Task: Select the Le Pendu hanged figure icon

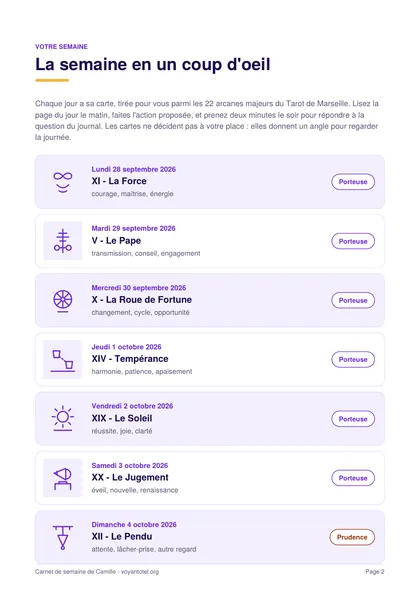Action: tap(62, 537)
